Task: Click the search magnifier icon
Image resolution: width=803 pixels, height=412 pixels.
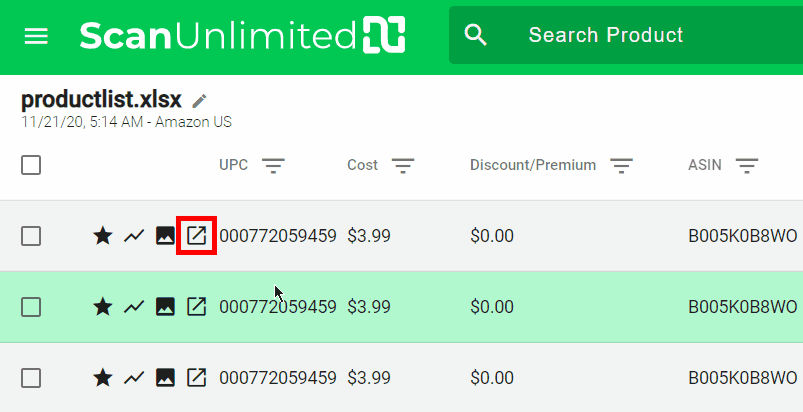Action: [x=476, y=36]
